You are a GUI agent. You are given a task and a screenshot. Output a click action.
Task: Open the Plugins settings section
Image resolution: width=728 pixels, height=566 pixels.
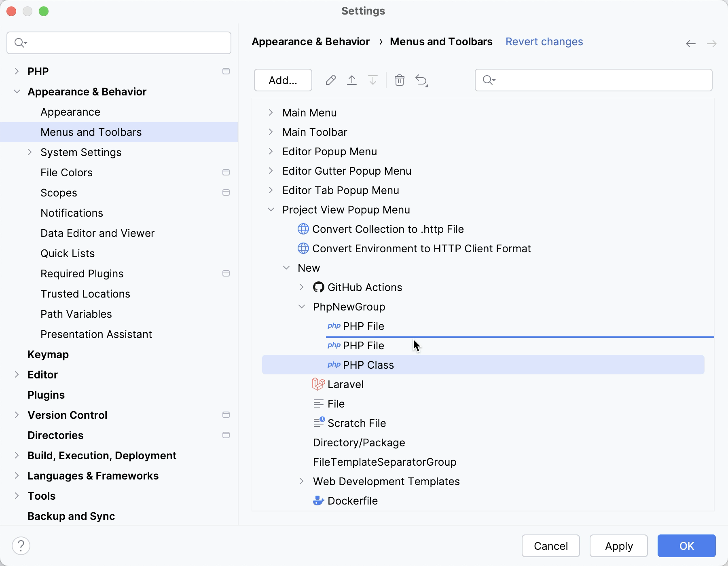point(46,395)
